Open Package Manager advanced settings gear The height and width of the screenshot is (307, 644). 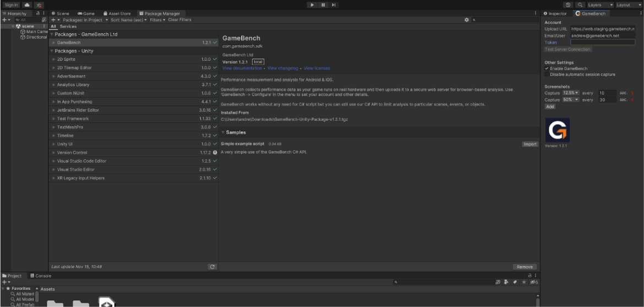point(467,20)
